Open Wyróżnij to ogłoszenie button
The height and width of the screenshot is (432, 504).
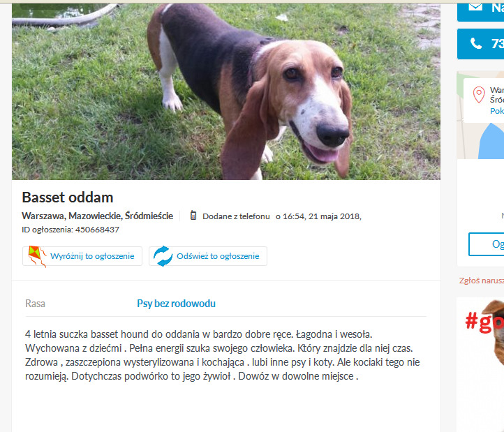point(82,256)
